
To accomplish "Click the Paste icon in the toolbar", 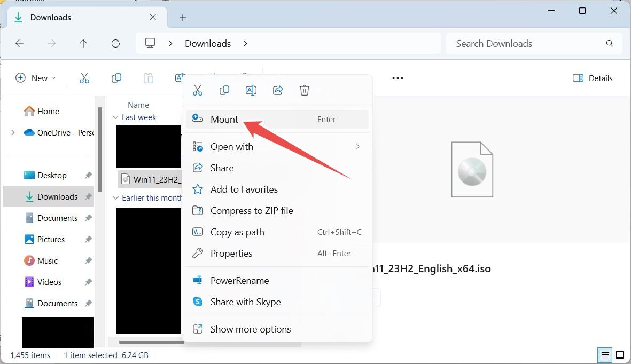I will pos(148,78).
